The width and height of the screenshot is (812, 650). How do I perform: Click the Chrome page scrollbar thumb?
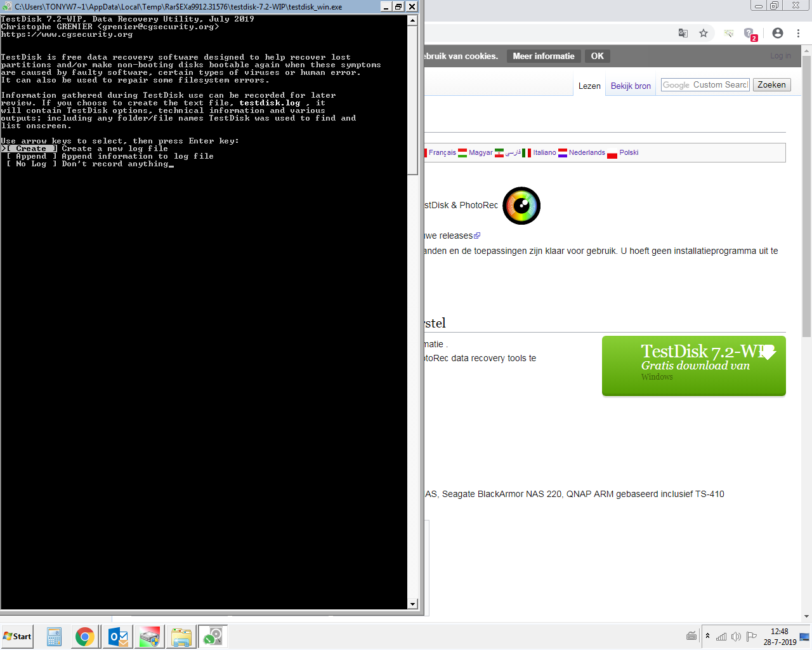[x=807, y=196]
